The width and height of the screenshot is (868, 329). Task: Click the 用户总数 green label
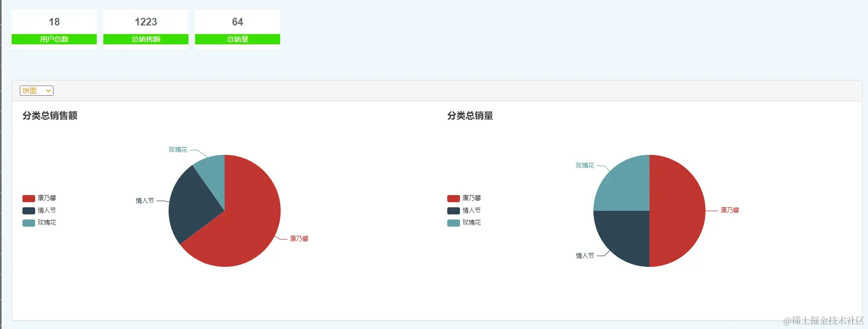click(x=54, y=39)
